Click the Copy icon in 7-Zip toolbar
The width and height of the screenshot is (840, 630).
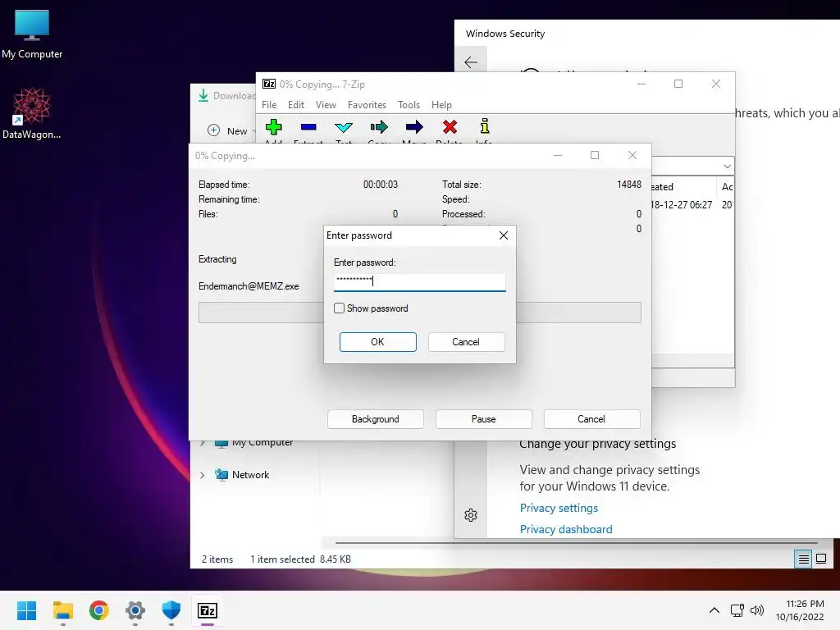(x=379, y=127)
